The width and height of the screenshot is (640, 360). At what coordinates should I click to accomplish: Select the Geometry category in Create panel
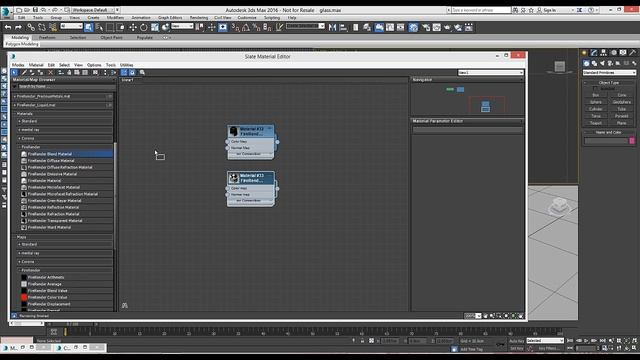[x=586, y=63]
